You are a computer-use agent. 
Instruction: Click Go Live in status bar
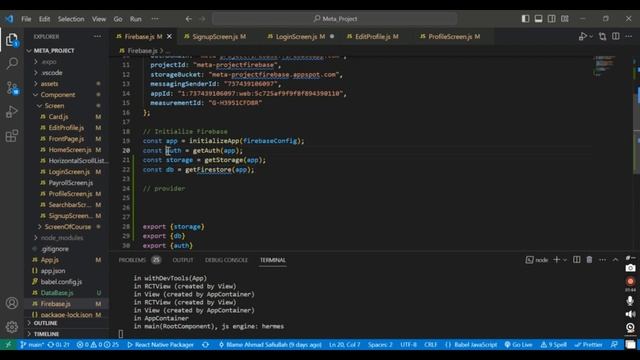point(518,345)
